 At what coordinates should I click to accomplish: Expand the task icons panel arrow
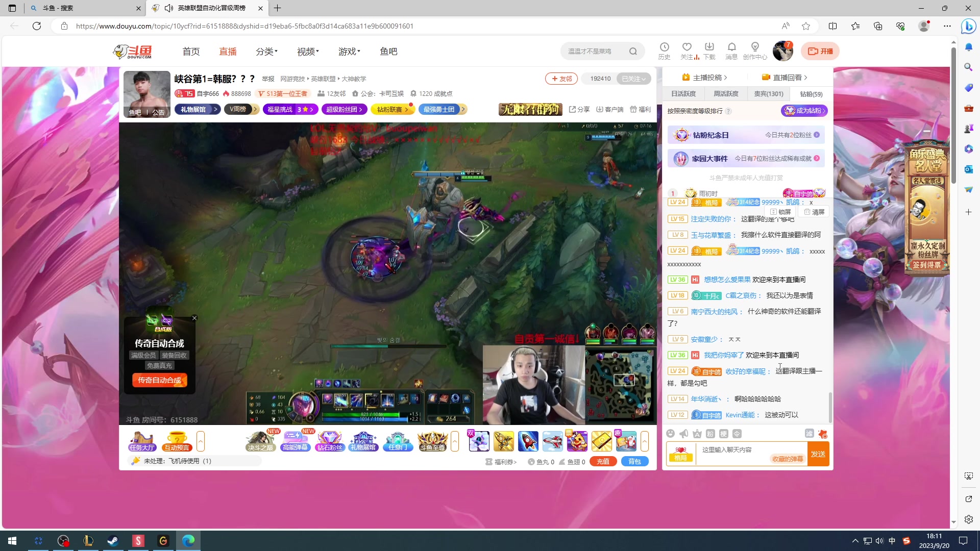pos(201,441)
